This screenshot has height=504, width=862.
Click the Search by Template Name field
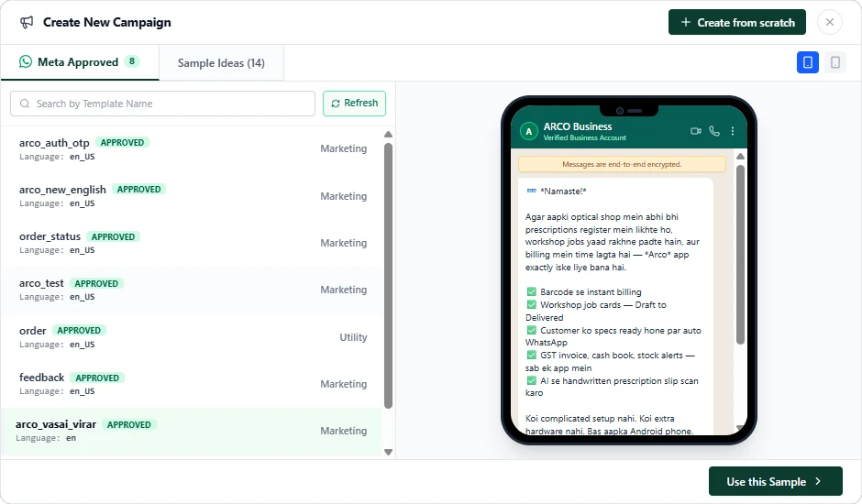click(x=162, y=104)
